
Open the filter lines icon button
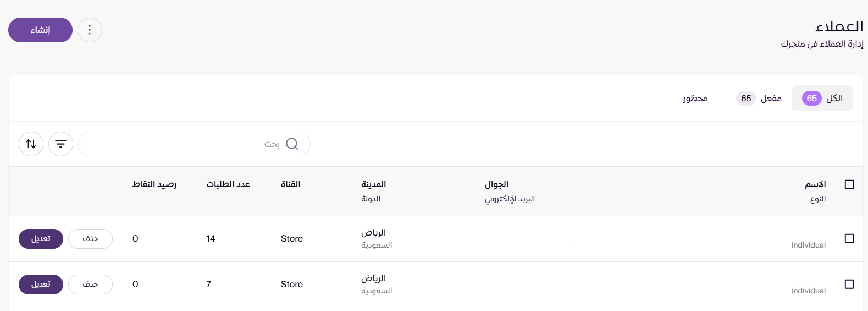[x=60, y=144]
